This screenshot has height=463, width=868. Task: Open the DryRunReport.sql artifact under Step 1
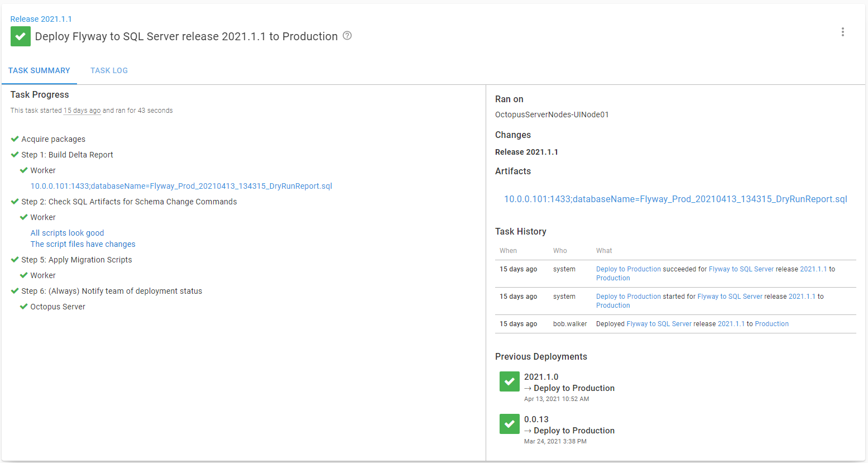click(x=181, y=185)
